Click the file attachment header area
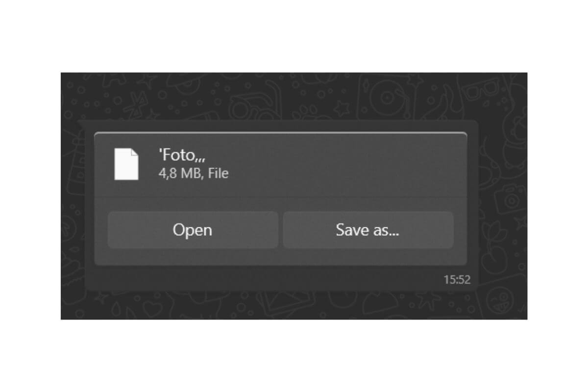Viewport: 588px width, 392px height. pos(280,165)
